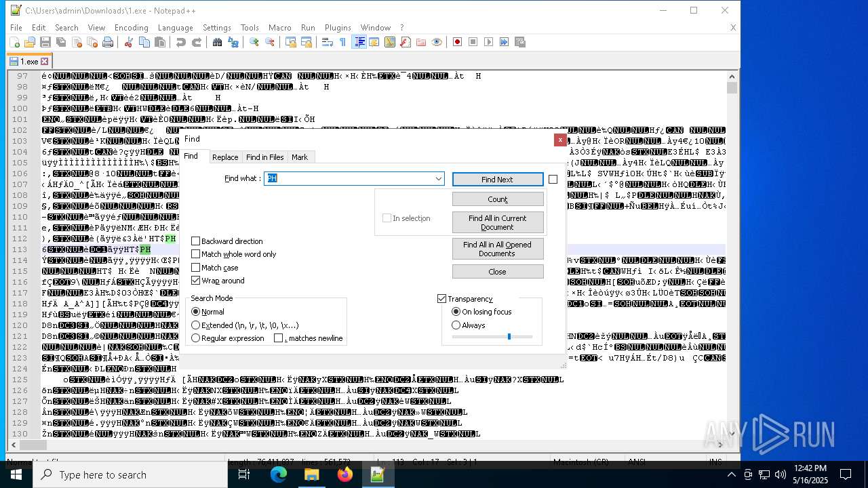Viewport: 868px width, 488px height.
Task: Uncheck Wrap around option
Action: (196, 281)
